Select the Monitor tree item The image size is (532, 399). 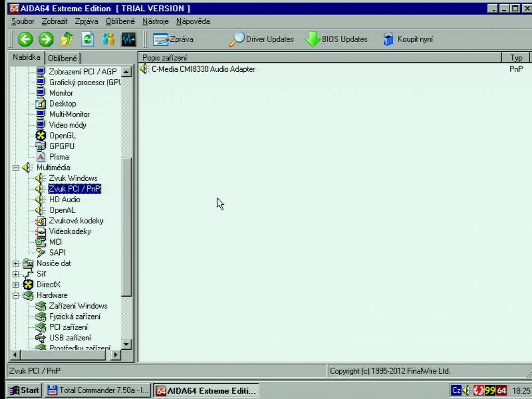61,93
